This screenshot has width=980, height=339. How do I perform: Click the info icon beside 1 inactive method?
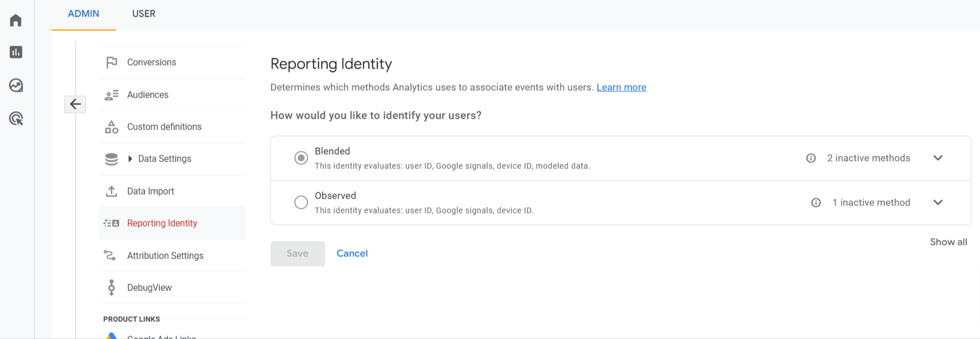tap(816, 203)
